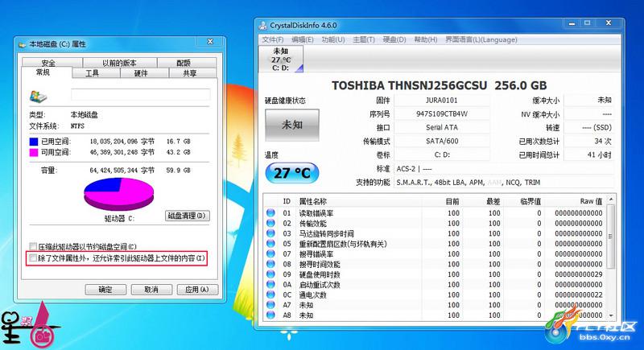Click the serial number 947S109CTB4W
This screenshot has height=350, width=644.
pyautogui.click(x=441, y=113)
